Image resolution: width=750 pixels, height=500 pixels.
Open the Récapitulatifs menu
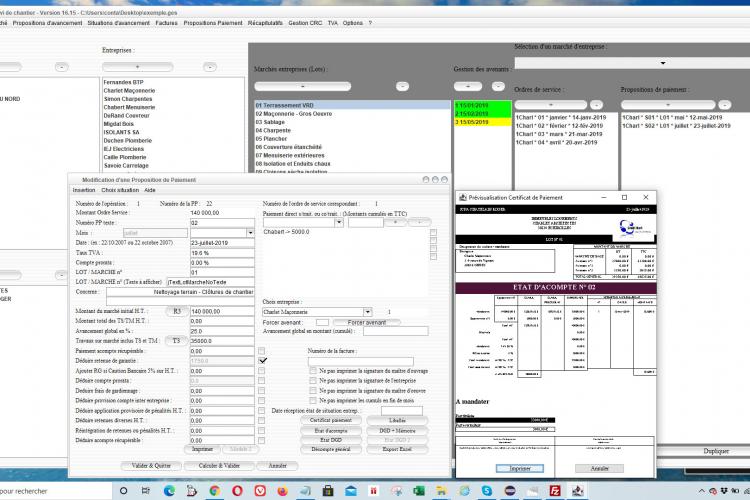tap(265, 23)
